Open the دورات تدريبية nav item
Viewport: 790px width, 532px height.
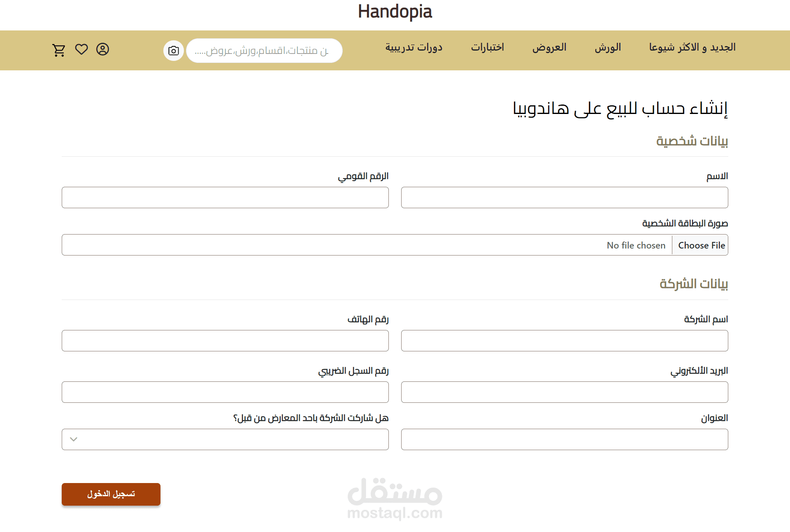coord(414,48)
